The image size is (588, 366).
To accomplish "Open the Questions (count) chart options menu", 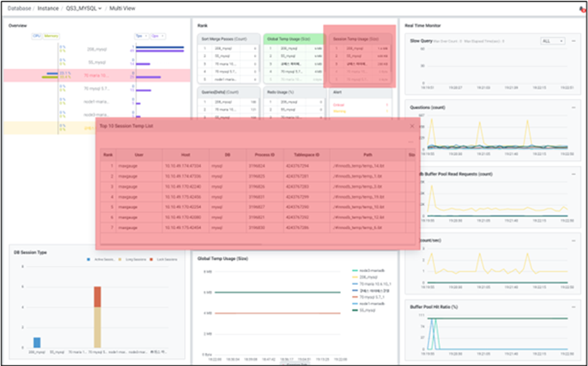I will click(573, 107).
